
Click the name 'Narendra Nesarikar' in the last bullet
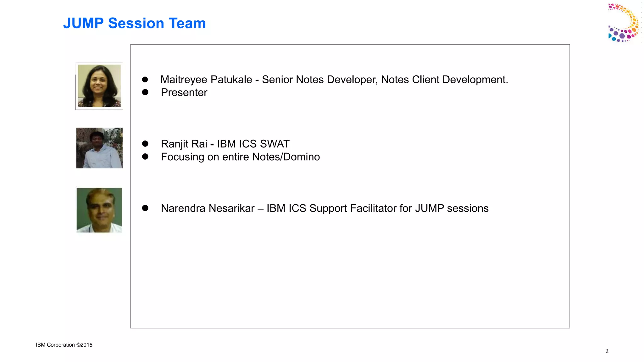coord(208,208)
